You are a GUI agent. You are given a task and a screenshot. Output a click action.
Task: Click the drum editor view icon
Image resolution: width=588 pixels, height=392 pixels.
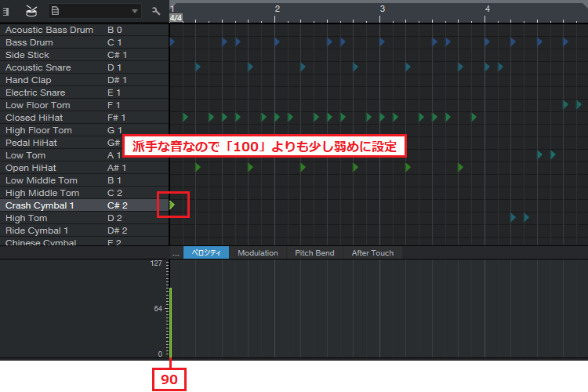pos(31,10)
